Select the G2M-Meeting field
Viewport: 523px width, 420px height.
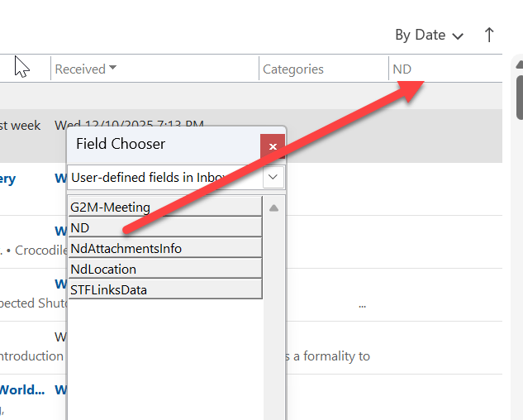point(165,207)
